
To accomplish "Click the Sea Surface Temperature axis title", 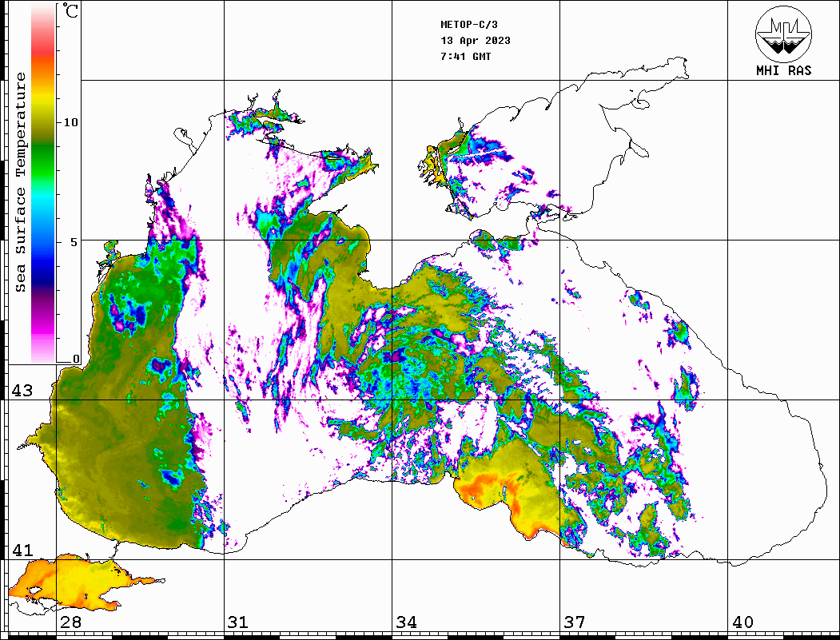I will [20, 182].
